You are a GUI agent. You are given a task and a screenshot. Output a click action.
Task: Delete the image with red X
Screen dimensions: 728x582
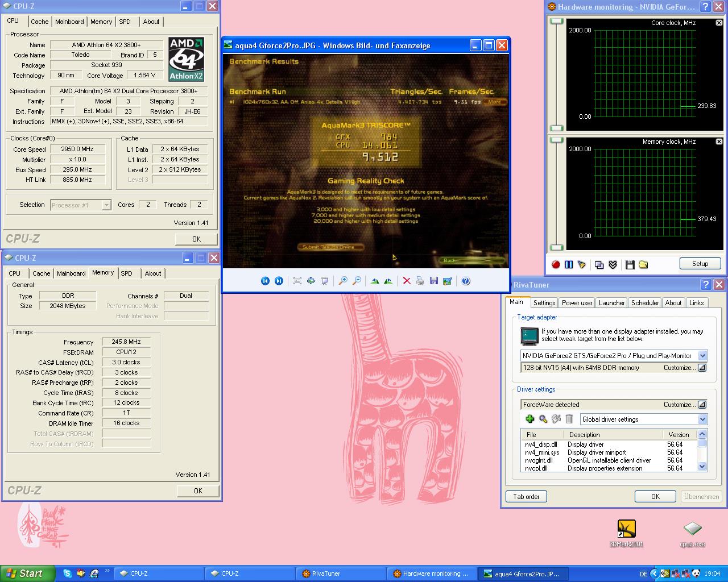[407, 281]
